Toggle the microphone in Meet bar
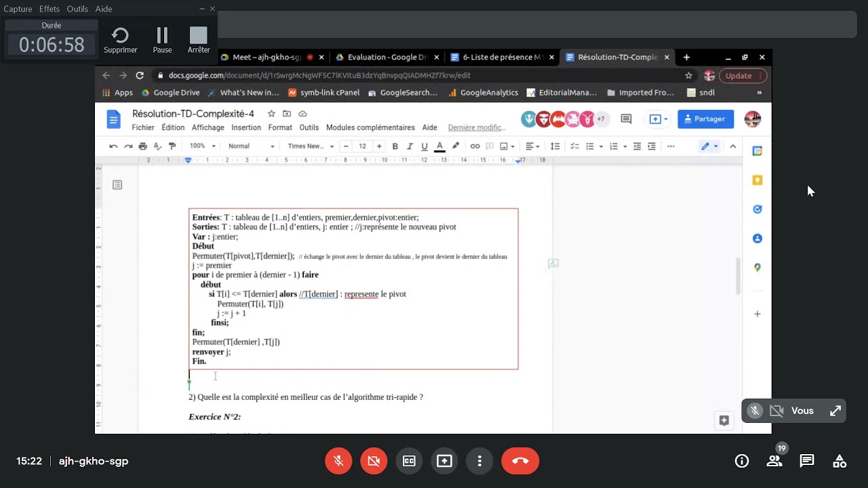Screen dimensions: 868x488 tap(338, 461)
